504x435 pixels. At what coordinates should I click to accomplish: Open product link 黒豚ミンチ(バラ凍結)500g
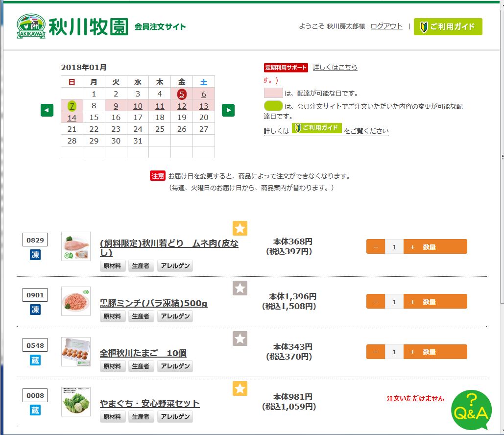click(154, 303)
